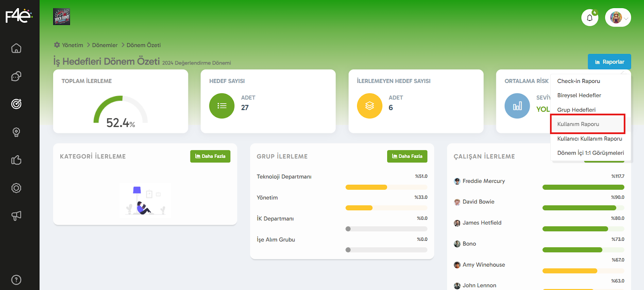Select Freddie Mercury in employee list
Image resolution: width=644 pixels, height=290 pixels.
tap(483, 181)
